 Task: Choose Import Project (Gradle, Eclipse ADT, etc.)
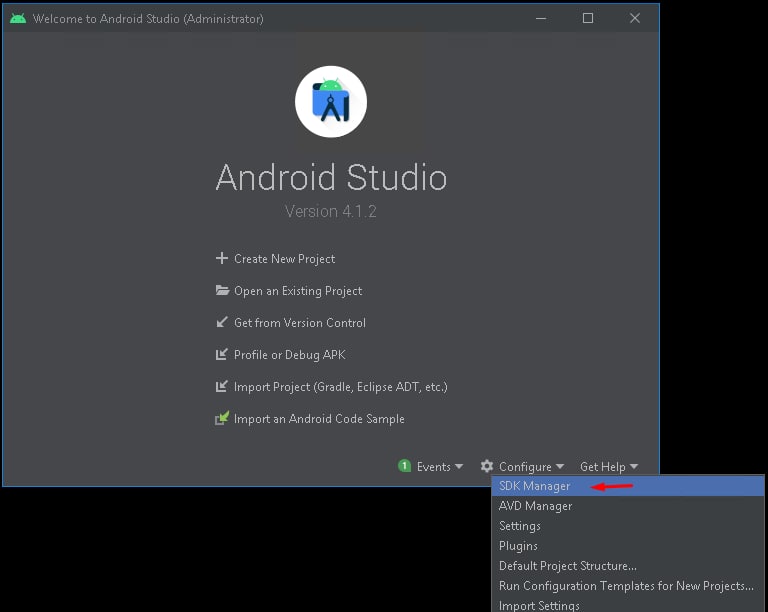point(340,387)
